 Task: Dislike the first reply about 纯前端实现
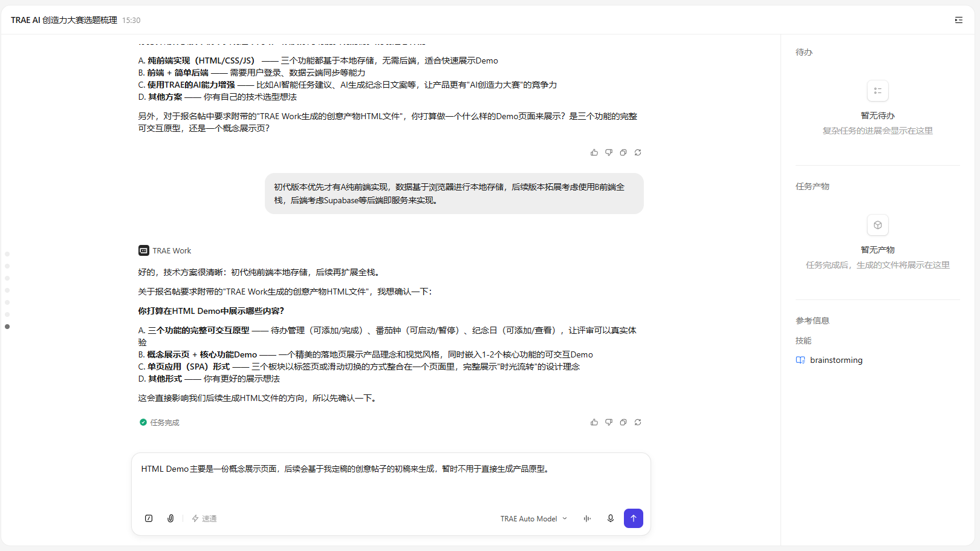[x=609, y=152]
